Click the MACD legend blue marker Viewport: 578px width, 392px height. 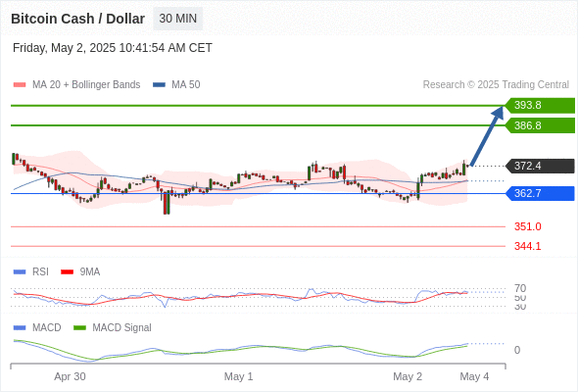pyautogui.click(x=20, y=327)
